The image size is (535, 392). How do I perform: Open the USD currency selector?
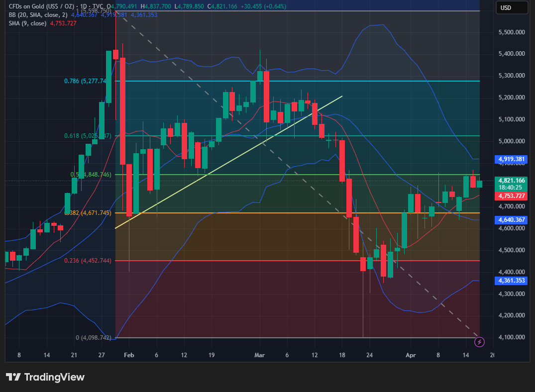coord(512,8)
